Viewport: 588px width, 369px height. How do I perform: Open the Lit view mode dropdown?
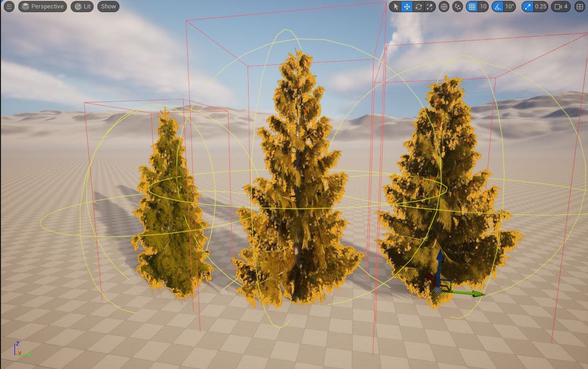tap(82, 7)
